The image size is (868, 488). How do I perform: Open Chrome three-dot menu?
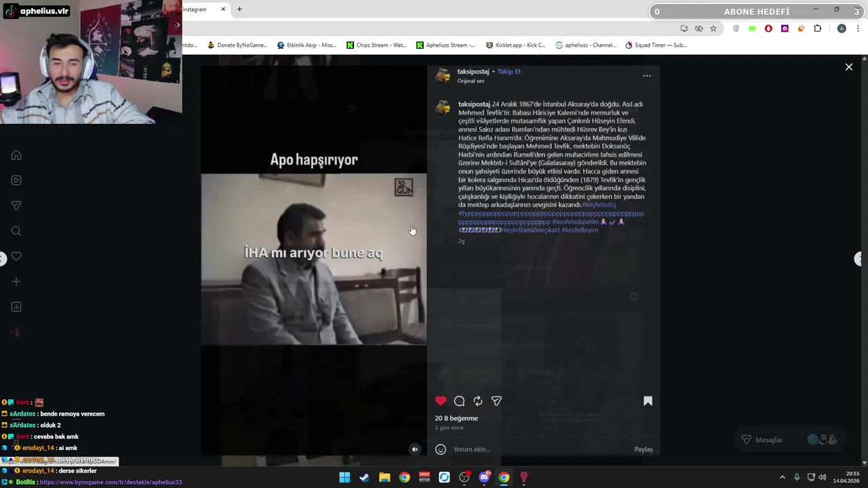(x=859, y=28)
